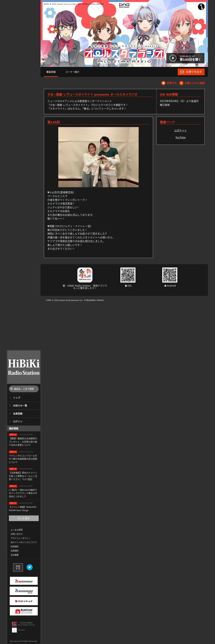Open the ブシロードゲームズ banner

[x=24, y=601]
